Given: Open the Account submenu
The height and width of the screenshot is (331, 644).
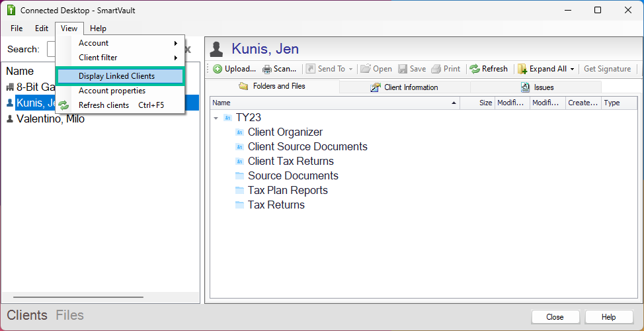Looking at the screenshot, I should tap(120, 43).
